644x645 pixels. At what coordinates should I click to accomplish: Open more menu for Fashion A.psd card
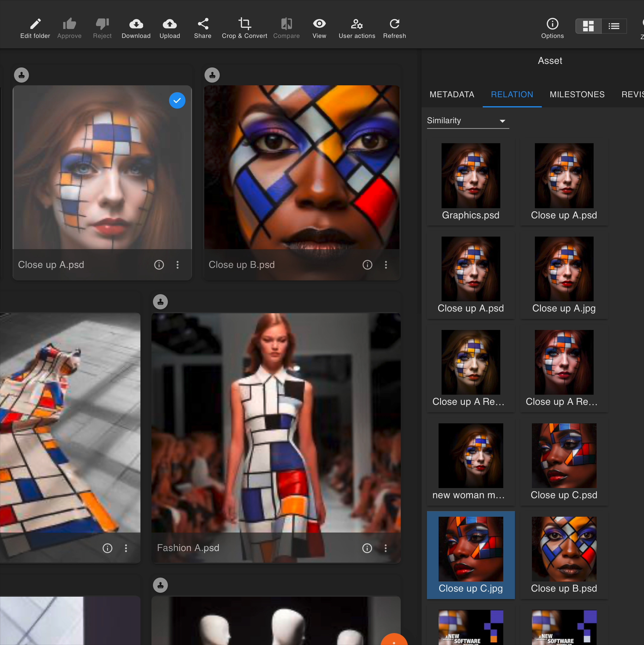(386, 548)
